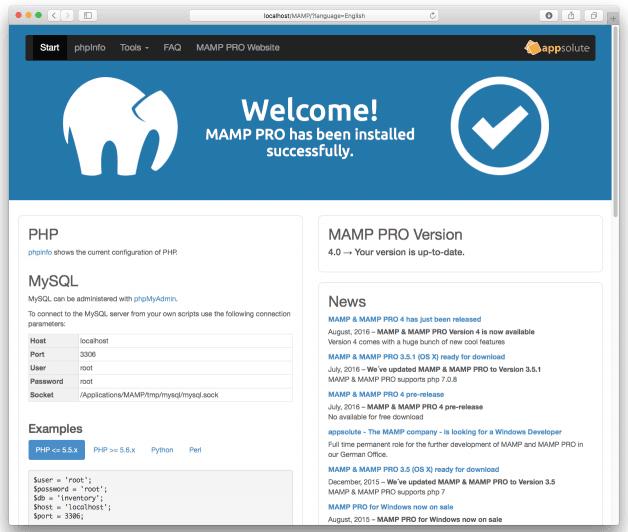Go to MAMP PRO Website nav item
The height and width of the screenshot is (532, 628).
pyautogui.click(x=238, y=48)
